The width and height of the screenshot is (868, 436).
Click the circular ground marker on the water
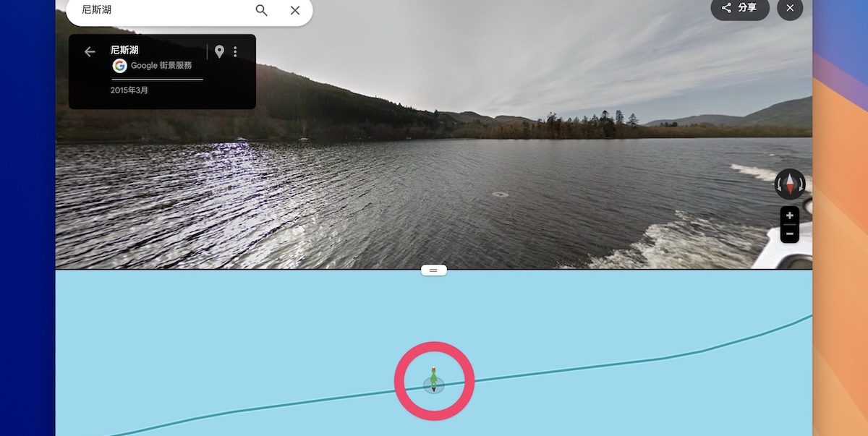pyautogui.click(x=500, y=194)
